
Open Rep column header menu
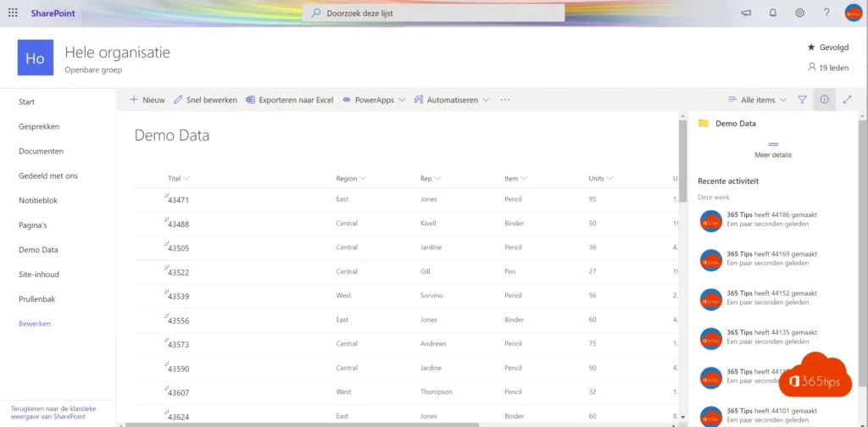[431, 179]
